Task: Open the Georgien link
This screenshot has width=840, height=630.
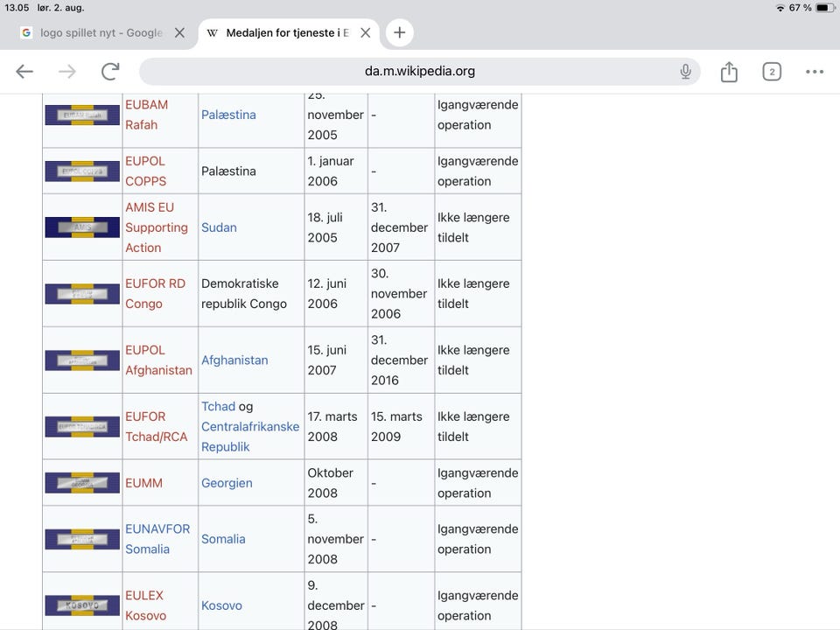Action: [227, 483]
